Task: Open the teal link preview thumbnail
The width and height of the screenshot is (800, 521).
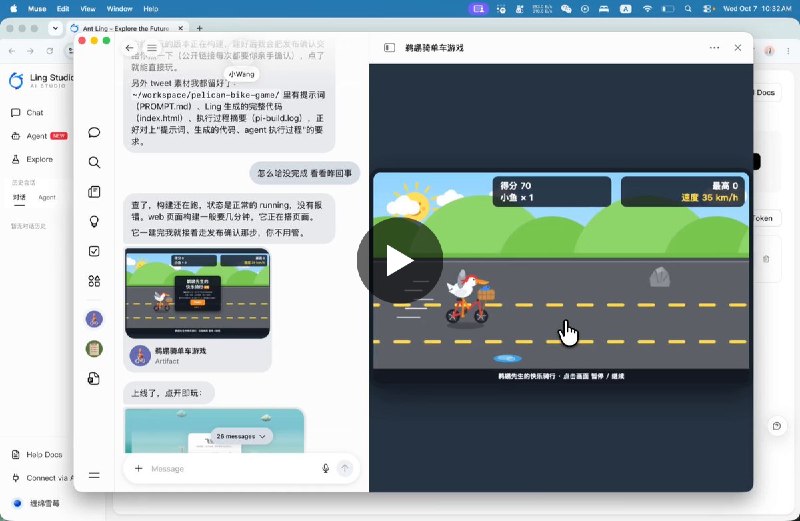Action: (214, 431)
